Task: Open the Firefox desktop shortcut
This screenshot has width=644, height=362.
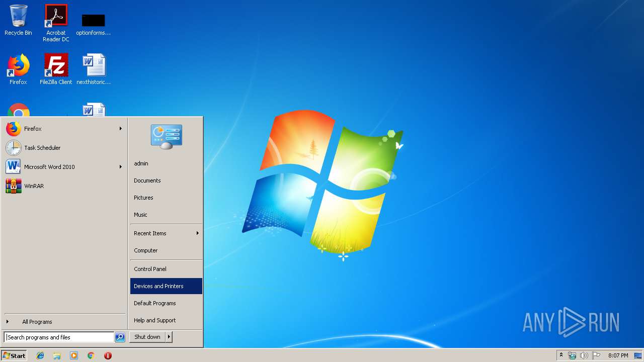Action: pos(18,69)
